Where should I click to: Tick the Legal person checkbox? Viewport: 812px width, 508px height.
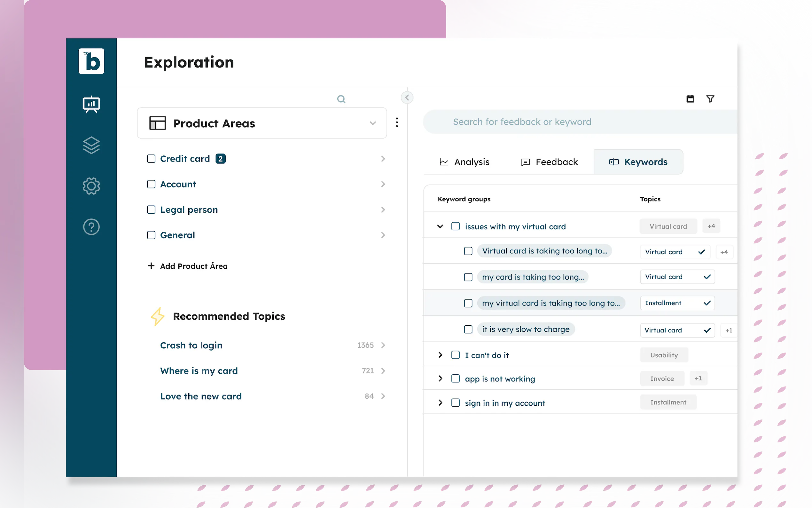[x=152, y=210]
